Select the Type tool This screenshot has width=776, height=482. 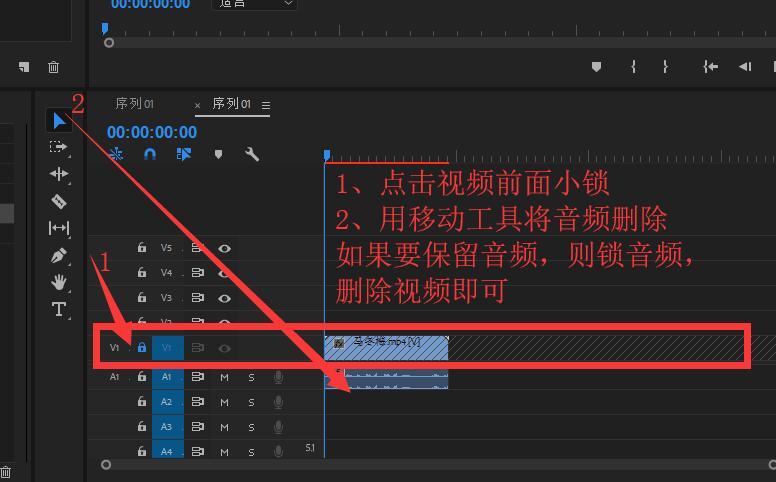[x=59, y=309]
